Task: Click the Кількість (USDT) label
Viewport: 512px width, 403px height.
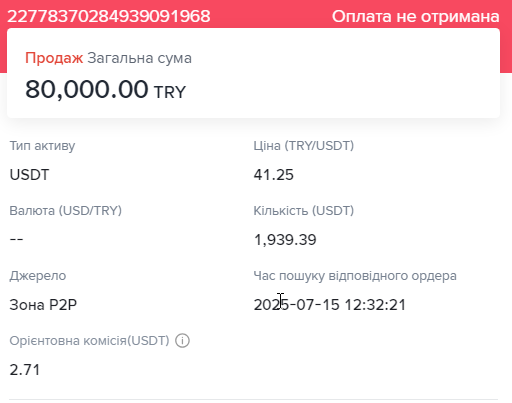Action: click(304, 211)
